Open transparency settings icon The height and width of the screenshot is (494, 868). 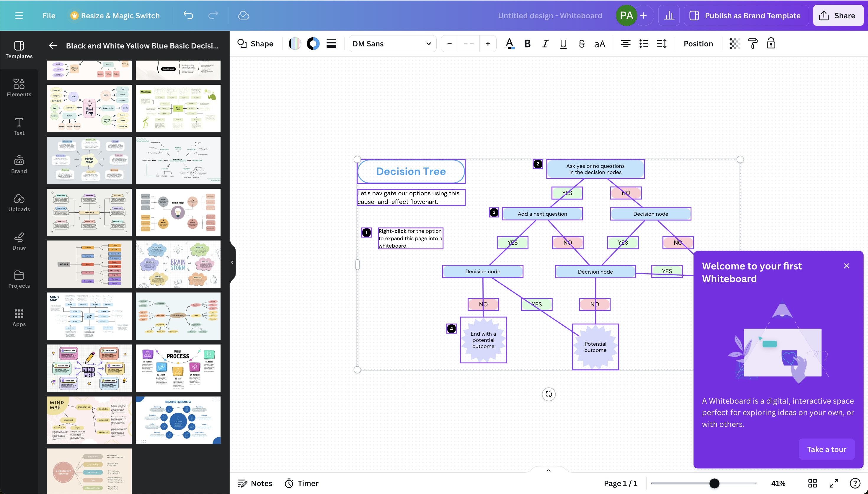pyautogui.click(x=735, y=44)
